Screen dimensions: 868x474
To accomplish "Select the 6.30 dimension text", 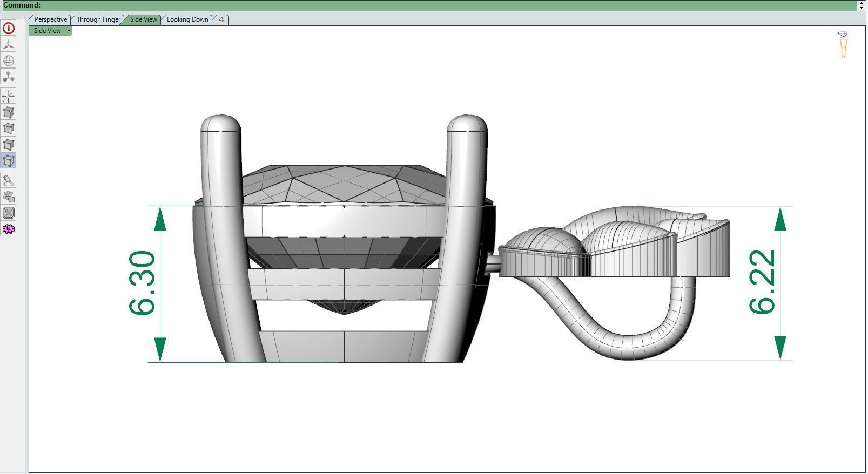I will pos(143,282).
